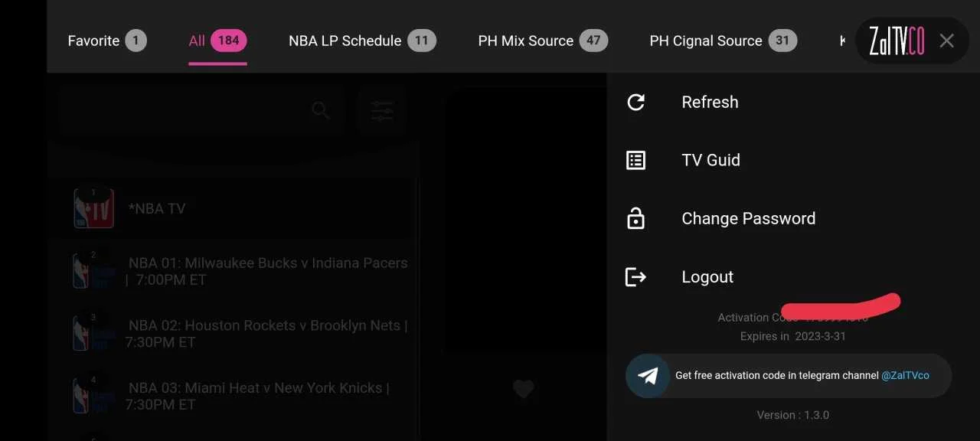Image resolution: width=980 pixels, height=441 pixels.
Task: Open TV Guid menu entry
Action: pos(793,160)
